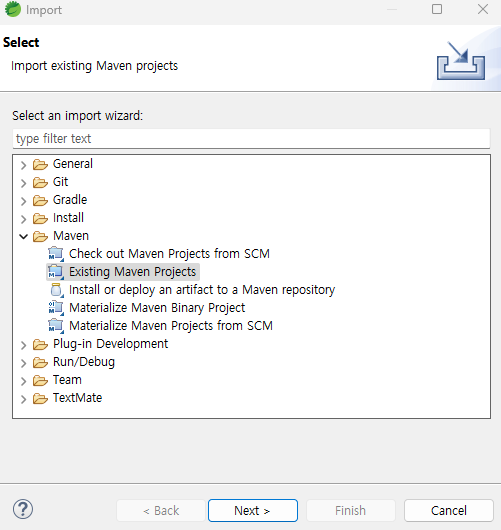Maximize the Import dialog window
The height and width of the screenshot is (530, 501).
coord(437,9)
